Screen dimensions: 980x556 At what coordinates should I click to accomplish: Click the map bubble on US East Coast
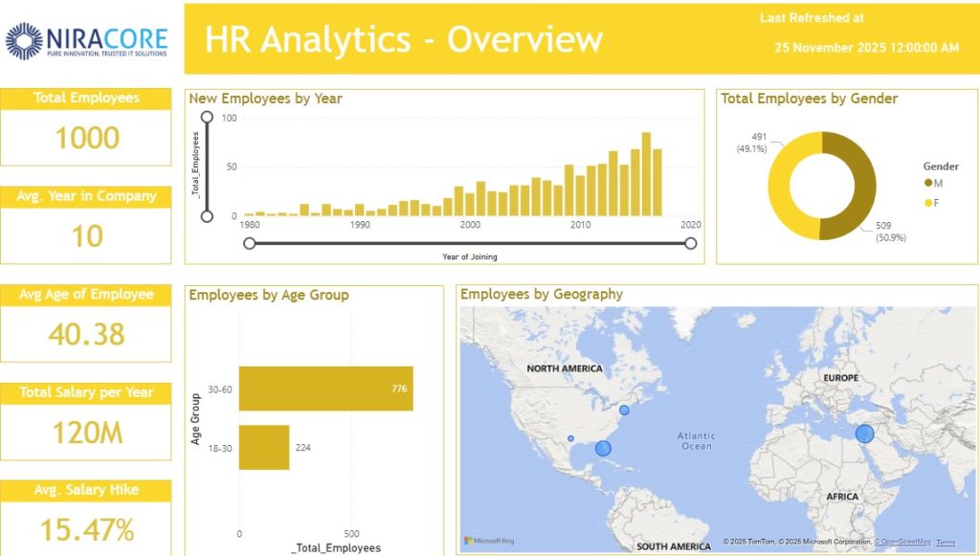pos(624,411)
